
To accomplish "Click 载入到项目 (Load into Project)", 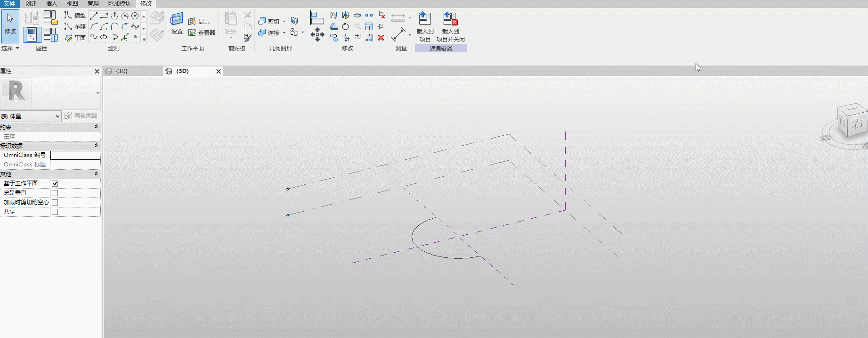I will click(x=425, y=27).
